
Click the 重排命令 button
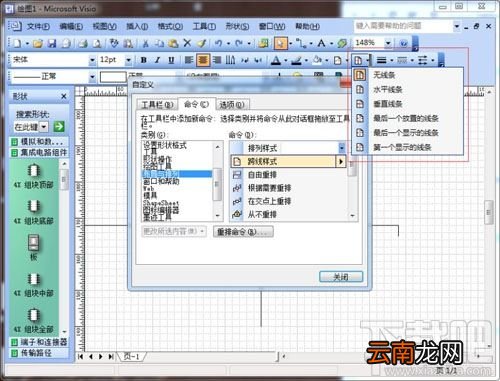point(243,232)
